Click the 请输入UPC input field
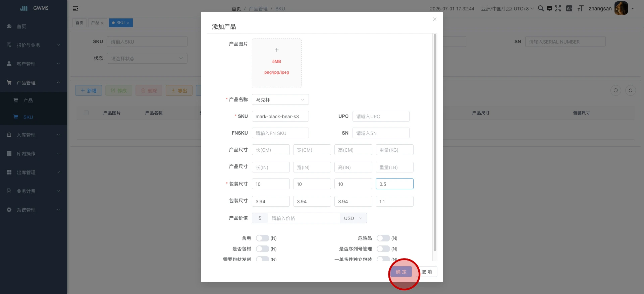 pyautogui.click(x=381, y=116)
